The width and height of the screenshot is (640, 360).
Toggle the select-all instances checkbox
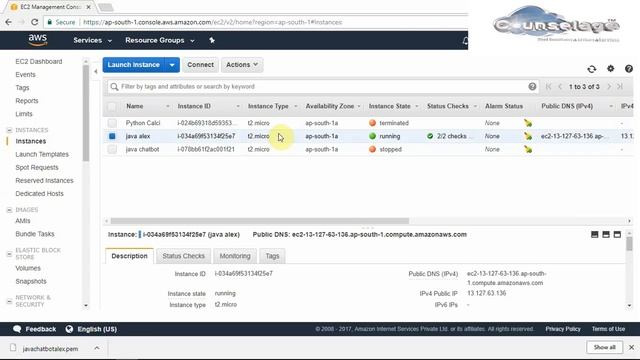point(112,107)
